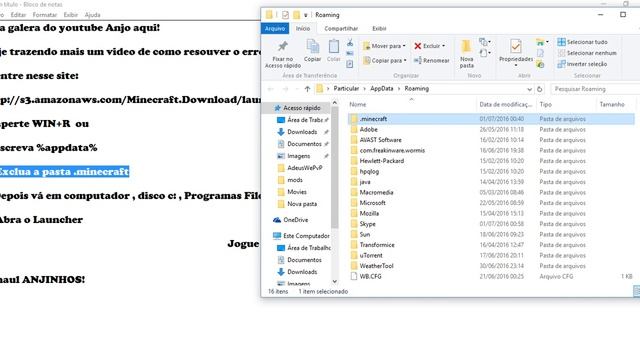The height and width of the screenshot is (360, 640).
Task: Click the Pesquisar Roaming search field
Action: click(x=595, y=89)
